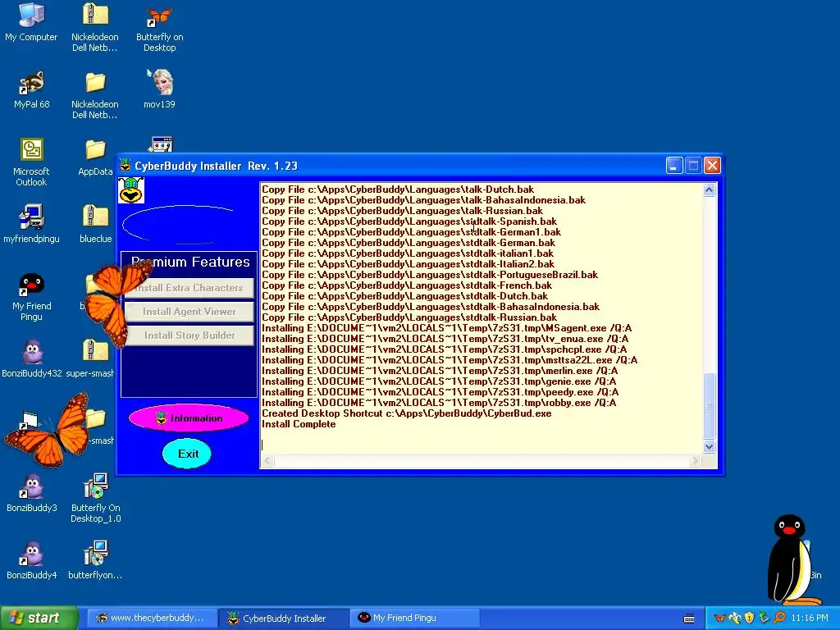The image size is (840, 630).
Task: Click the CyberBuddy face logo in installer
Action: click(x=131, y=190)
